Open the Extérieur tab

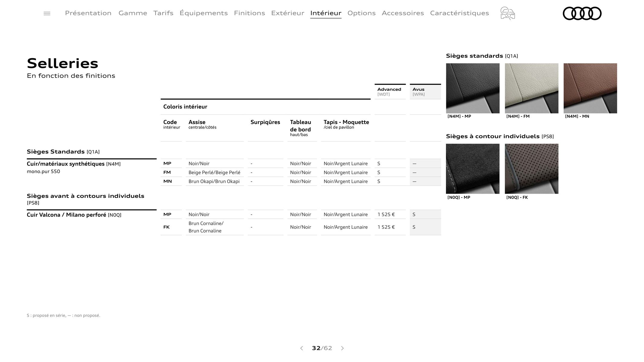(x=288, y=13)
